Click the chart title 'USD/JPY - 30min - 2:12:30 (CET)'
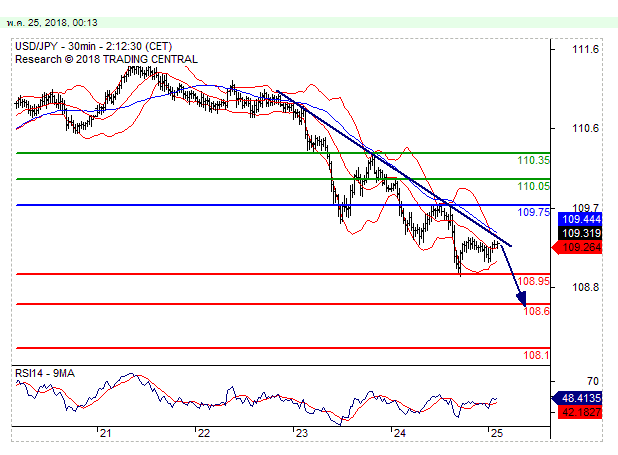 [94, 47]
